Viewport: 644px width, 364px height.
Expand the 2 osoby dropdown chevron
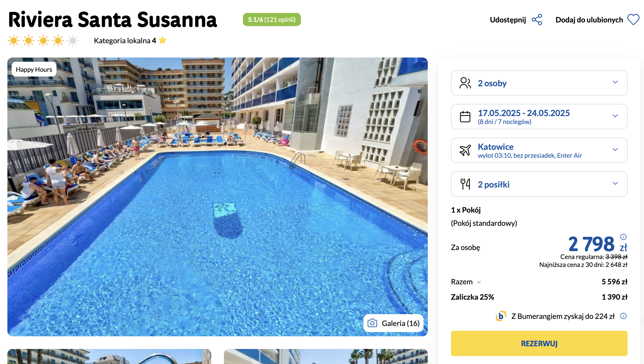(x=615, y=82)
